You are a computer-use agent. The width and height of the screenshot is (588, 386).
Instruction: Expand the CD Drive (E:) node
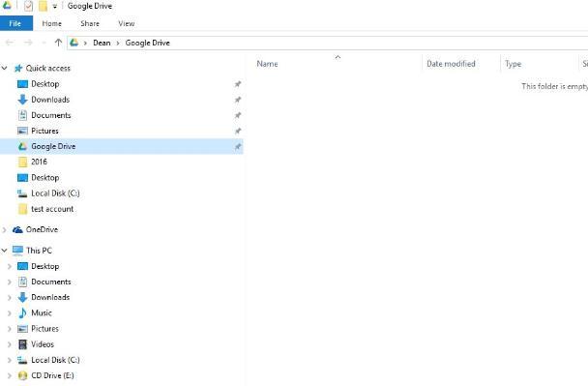10,375
